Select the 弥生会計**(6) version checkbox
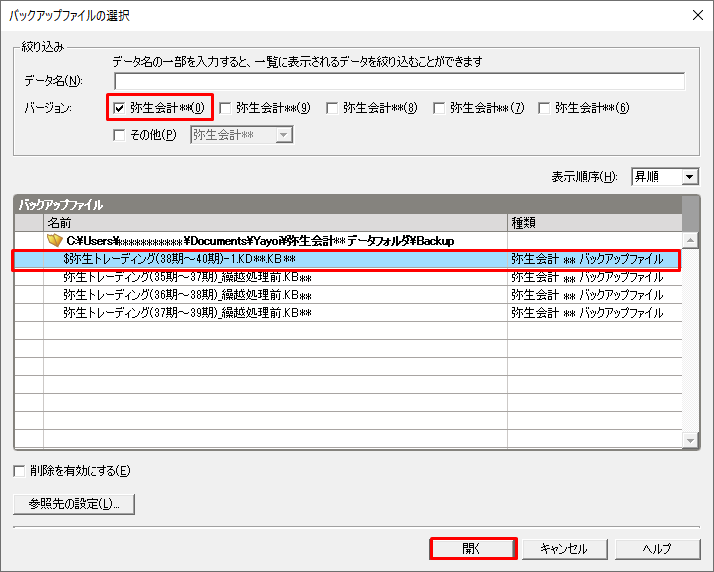 tap(544, 108)
